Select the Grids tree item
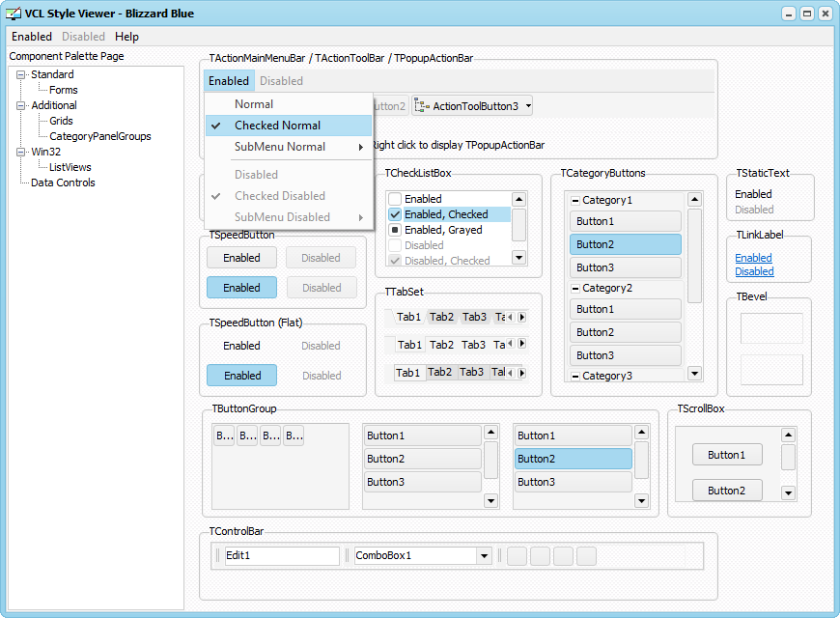Screen dimensions: 840x618 61,121
